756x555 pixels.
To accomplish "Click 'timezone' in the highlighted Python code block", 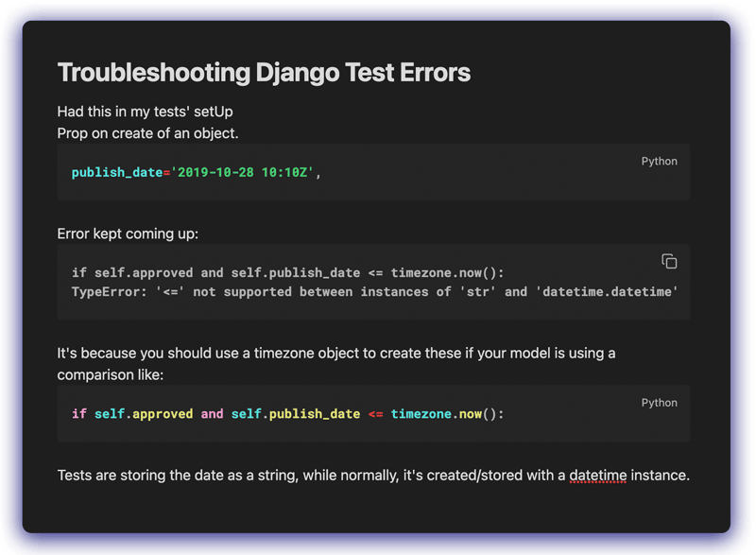I will 421,414.
